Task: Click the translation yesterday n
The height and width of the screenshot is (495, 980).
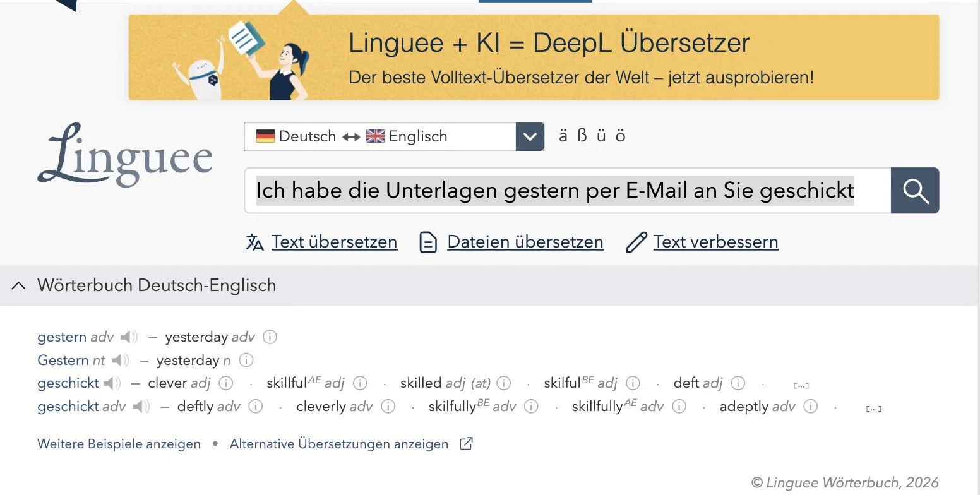Action: [x=188, y=361]
